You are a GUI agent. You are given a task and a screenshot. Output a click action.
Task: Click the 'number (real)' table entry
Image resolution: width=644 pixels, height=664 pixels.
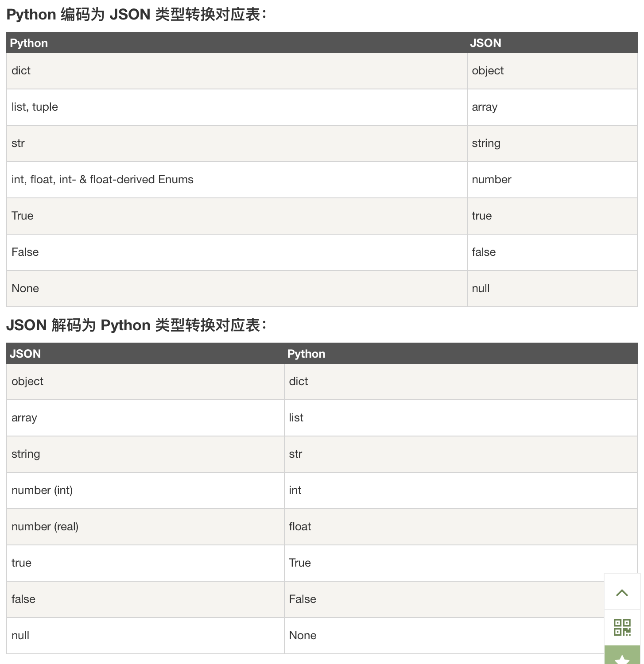click(45, 526)
